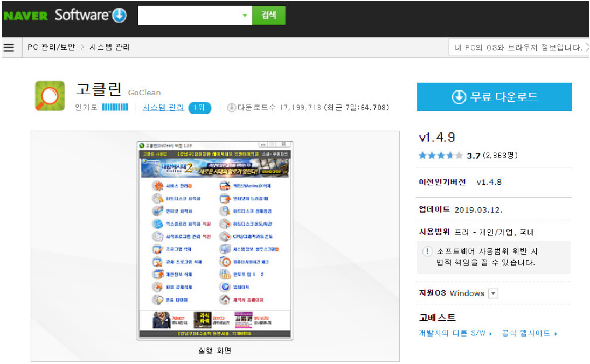Click the 제작사 홈페이지 home icon
Image resolution: width=590 pixels, height=364 pixels.
pos(225,298)
